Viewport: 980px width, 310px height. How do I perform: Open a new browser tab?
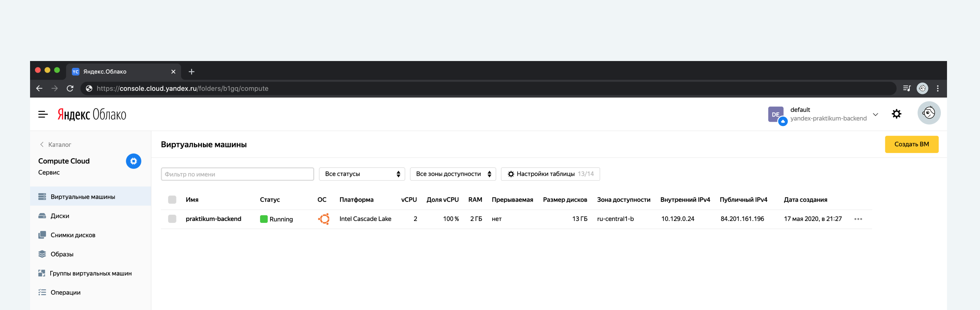(191, 72)
